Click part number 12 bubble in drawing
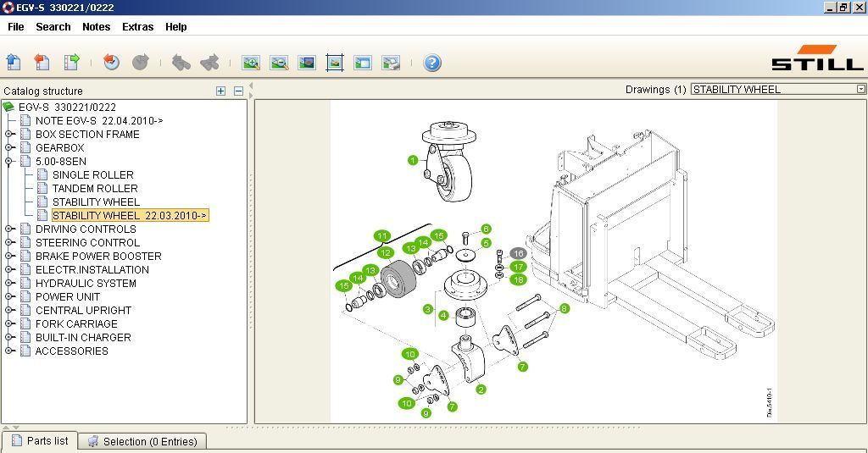868x453 pixels. tap(386, 253)
